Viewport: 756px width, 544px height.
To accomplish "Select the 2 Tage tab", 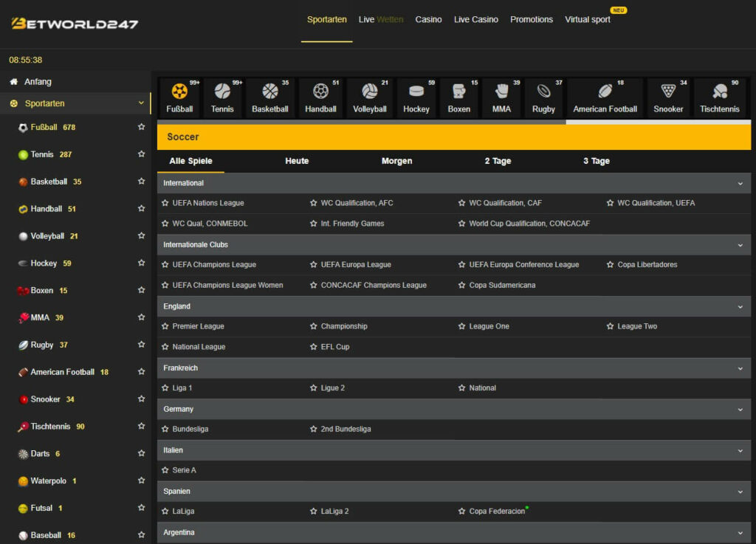I will (x=498, y=161).
